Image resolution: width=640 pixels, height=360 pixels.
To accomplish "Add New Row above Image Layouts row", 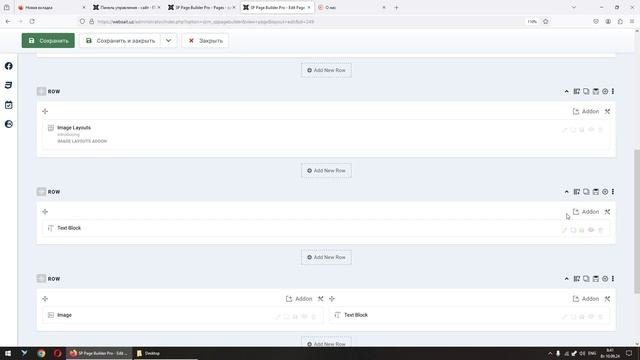I will [x=326, y=70].
